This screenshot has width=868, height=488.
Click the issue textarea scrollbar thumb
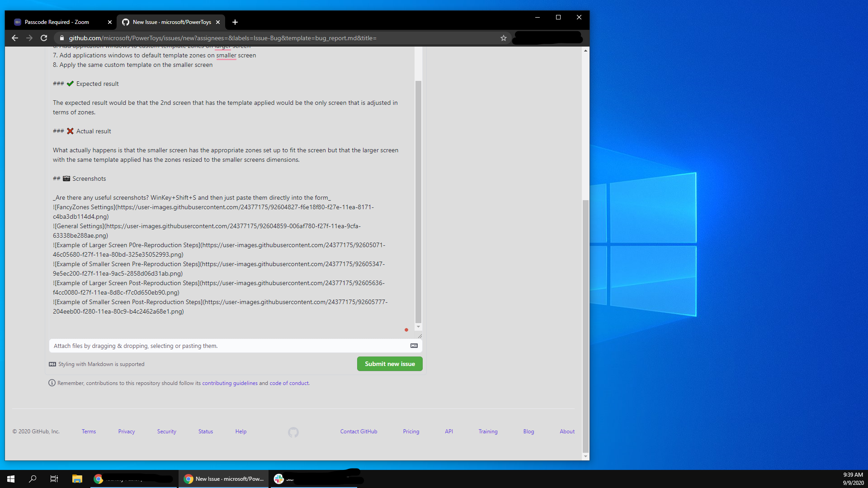click(x=418, y=201)
